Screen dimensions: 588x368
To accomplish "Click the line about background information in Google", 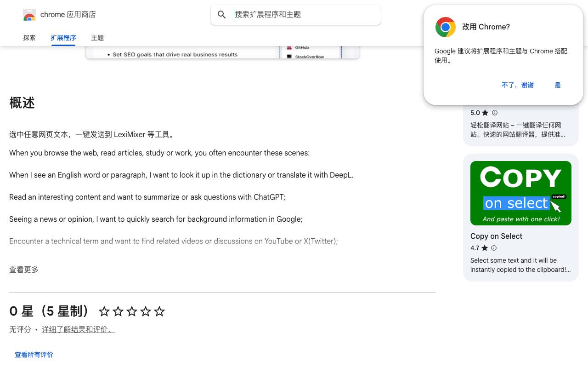I will tap(156, 219).
